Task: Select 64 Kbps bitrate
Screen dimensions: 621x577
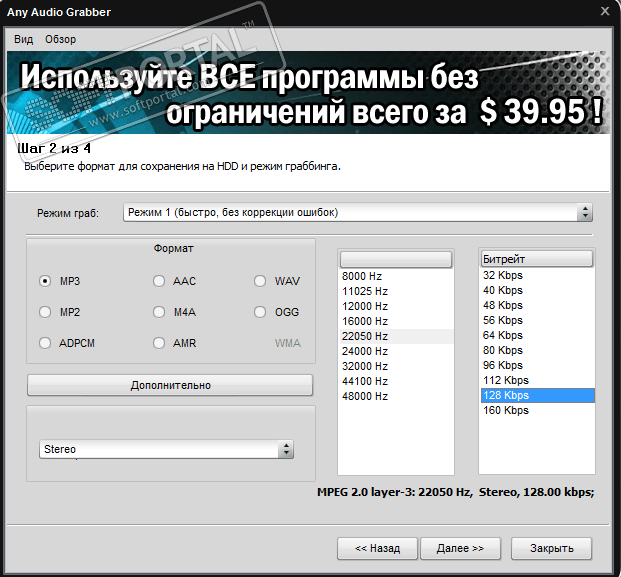Action: click(537, 335)
